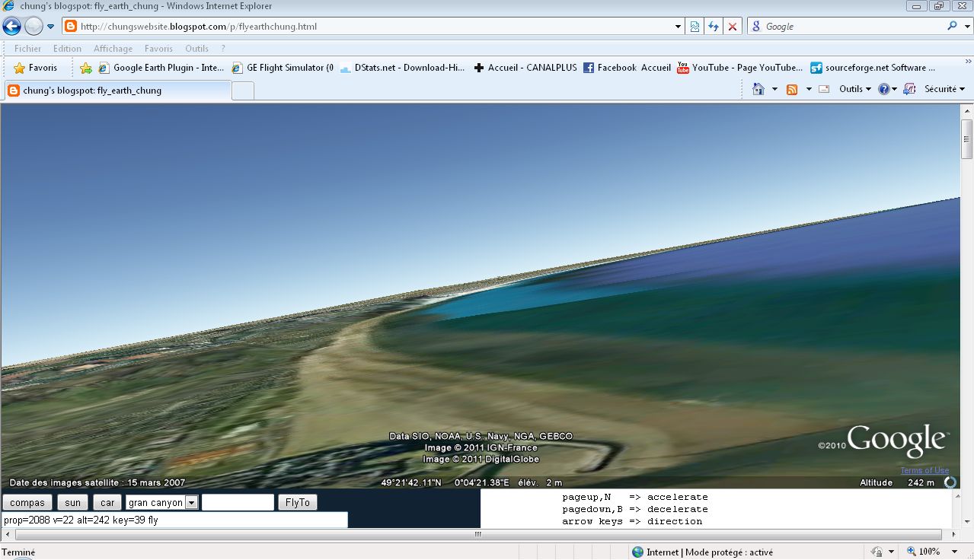The width and height of the screenshot is (974, 560).
Task: Open the Sécurité dropdown menu
Action: click(944, 89)
